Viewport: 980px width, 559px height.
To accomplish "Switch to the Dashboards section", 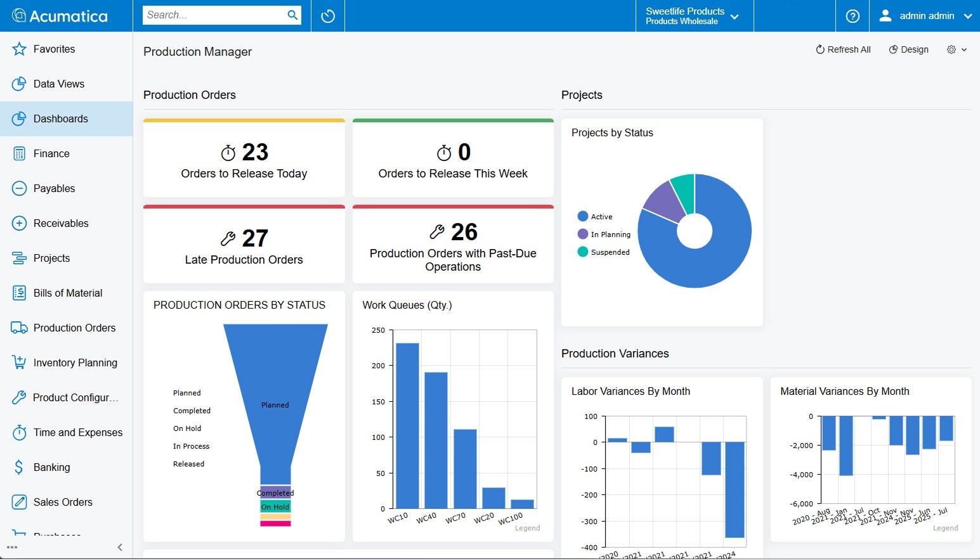I will [x=61, y=119].
